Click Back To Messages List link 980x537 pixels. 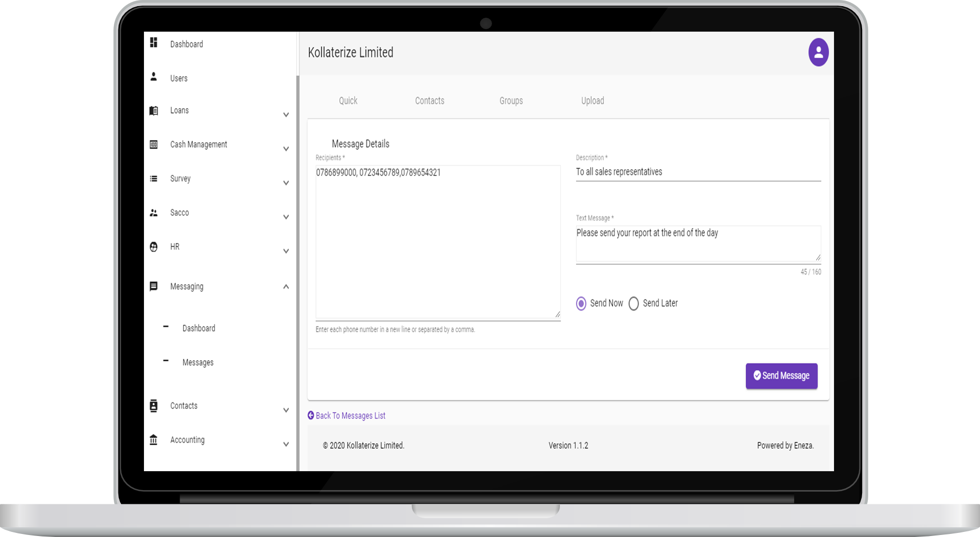pyautogui.click(x=350, y=416)
